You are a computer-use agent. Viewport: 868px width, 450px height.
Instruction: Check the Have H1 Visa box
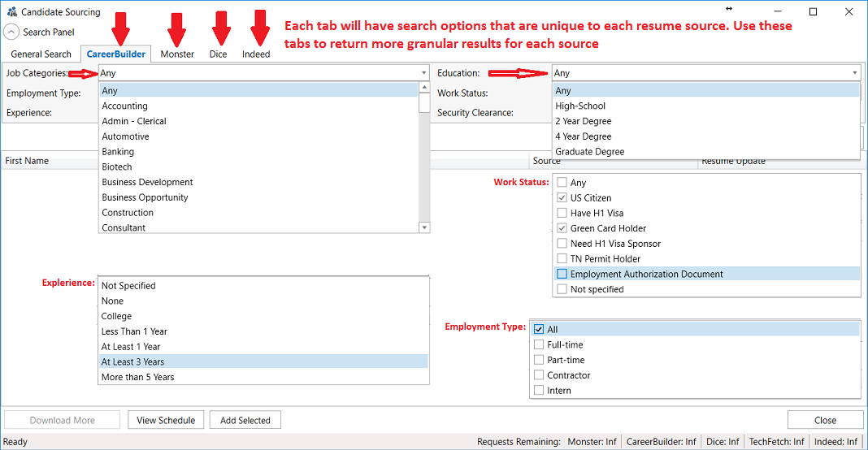tap(562, 213)
